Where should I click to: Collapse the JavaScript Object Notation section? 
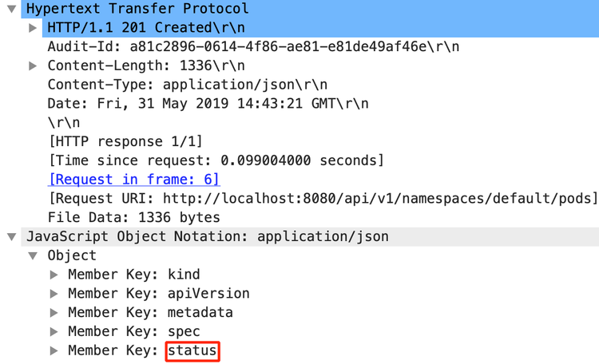pyautogui.click(x=11, y=237)
